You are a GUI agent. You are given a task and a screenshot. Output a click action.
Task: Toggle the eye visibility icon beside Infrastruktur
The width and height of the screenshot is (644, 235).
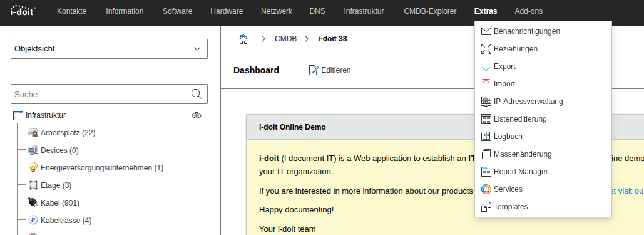tap(197, 116)
